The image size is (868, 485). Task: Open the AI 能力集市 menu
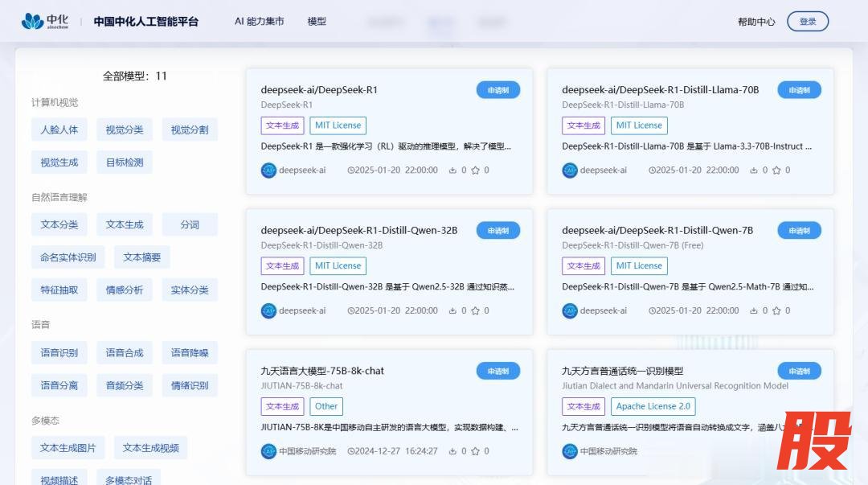tap(259, 22)
